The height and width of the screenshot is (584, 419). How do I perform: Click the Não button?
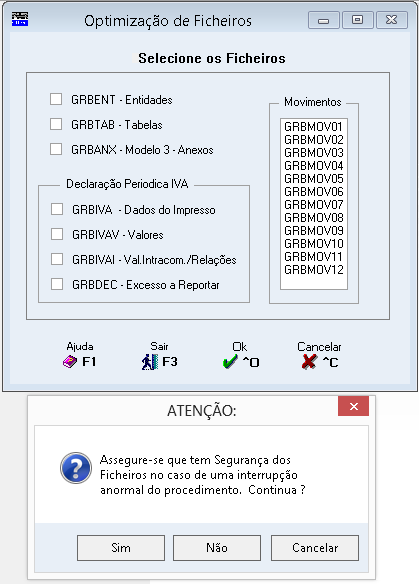[x=217, y=548]
